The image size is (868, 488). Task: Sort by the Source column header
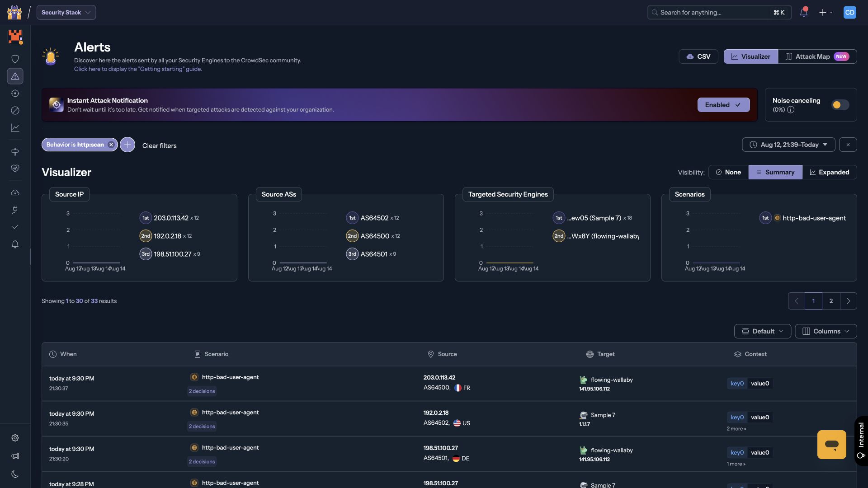click(x=442, y=354)
